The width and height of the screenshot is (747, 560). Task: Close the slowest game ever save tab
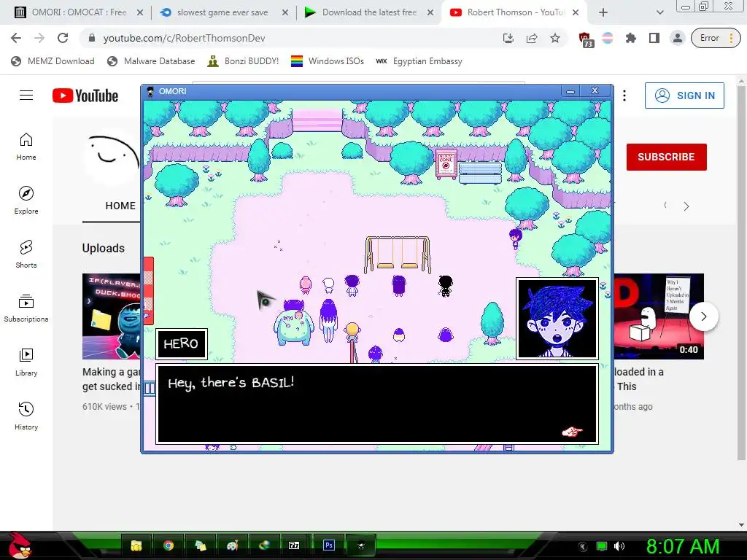coord(285,12)
